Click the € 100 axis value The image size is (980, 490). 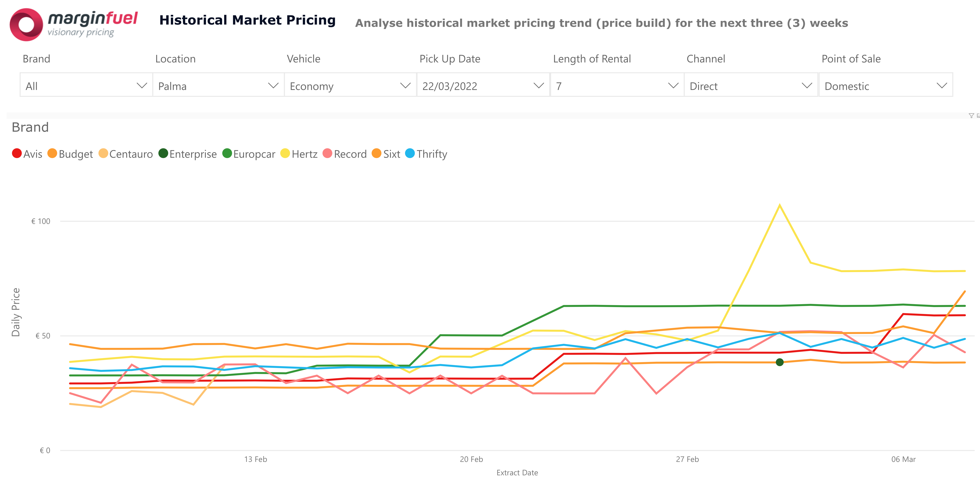tap(41, 221)
